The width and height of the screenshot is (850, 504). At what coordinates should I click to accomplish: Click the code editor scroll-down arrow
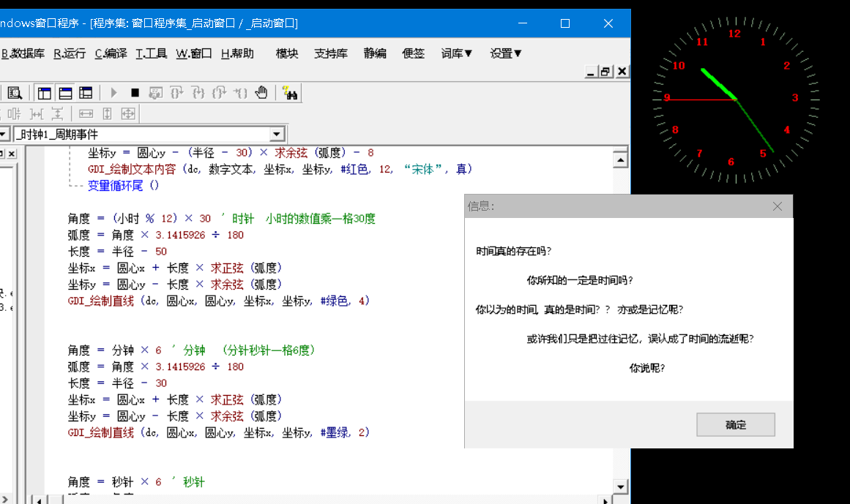click(x=621, y=486)
